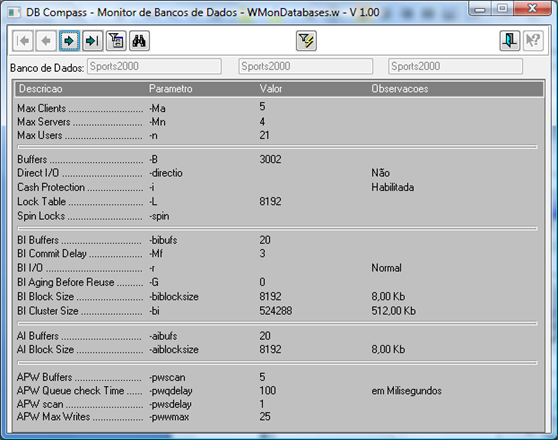The image size is (559, 441).
Task: Select the AI Block Size row
Action: point(278,349)
